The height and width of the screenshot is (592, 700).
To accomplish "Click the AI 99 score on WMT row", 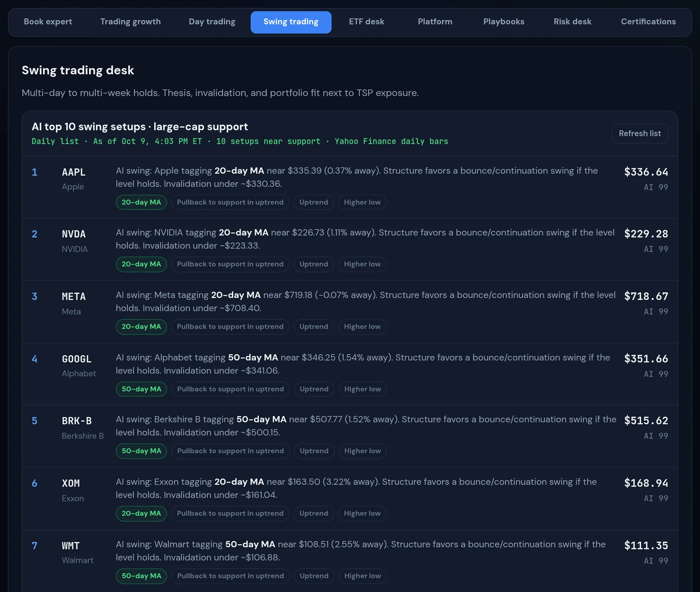I will (656, 561).
